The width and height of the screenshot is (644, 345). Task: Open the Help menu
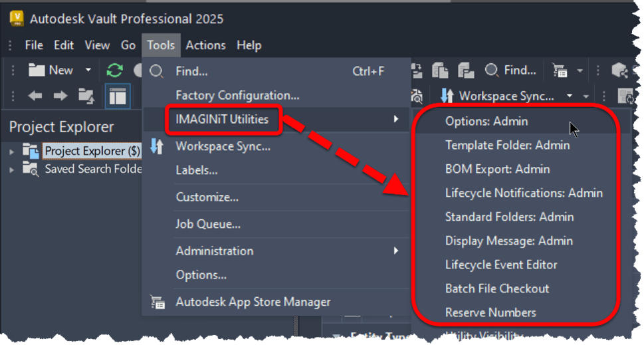[249, 45]
